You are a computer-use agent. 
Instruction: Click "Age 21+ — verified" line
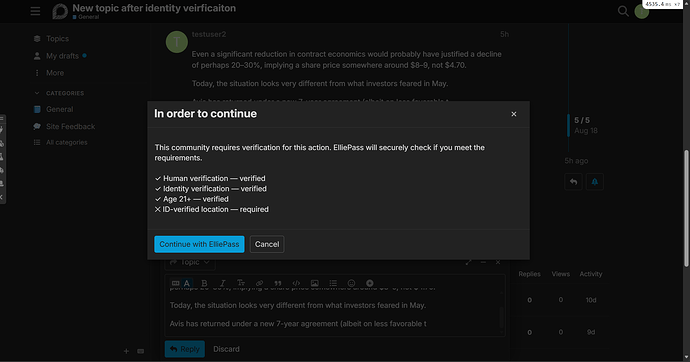[192, 199]
